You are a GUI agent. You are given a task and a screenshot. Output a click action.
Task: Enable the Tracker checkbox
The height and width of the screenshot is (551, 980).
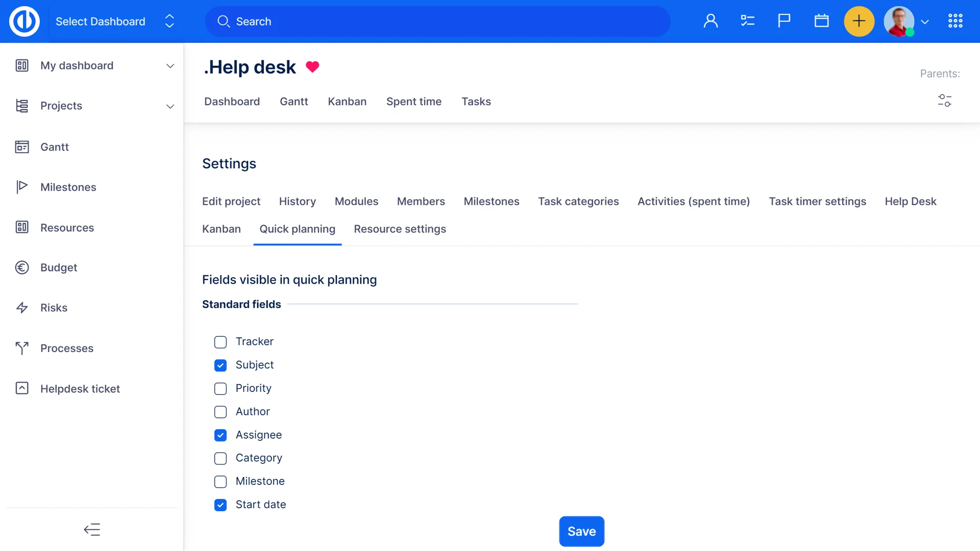coord(220,342)
